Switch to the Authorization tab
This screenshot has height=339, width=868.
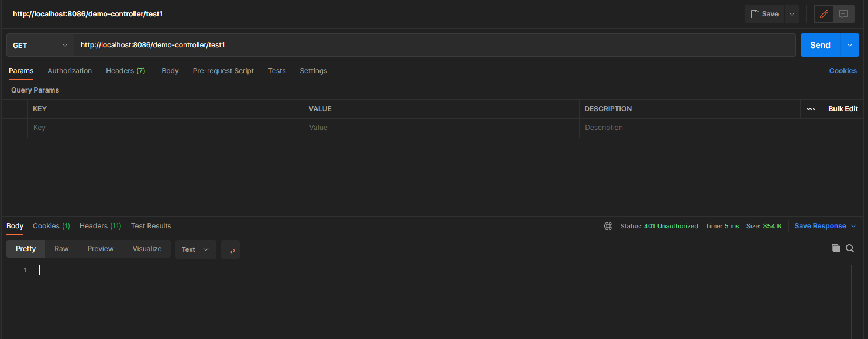pyautogui.click(x=70, y=71)
